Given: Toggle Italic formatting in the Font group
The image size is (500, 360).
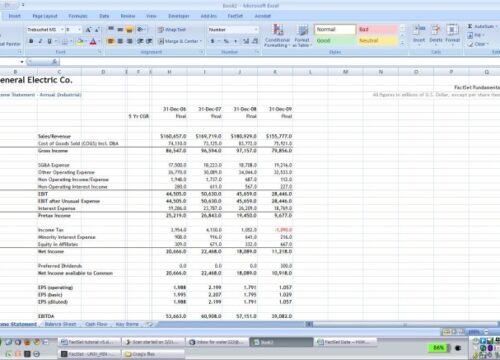Looking at the screenshot, I should pyautogui.click(x=40, y=41).
